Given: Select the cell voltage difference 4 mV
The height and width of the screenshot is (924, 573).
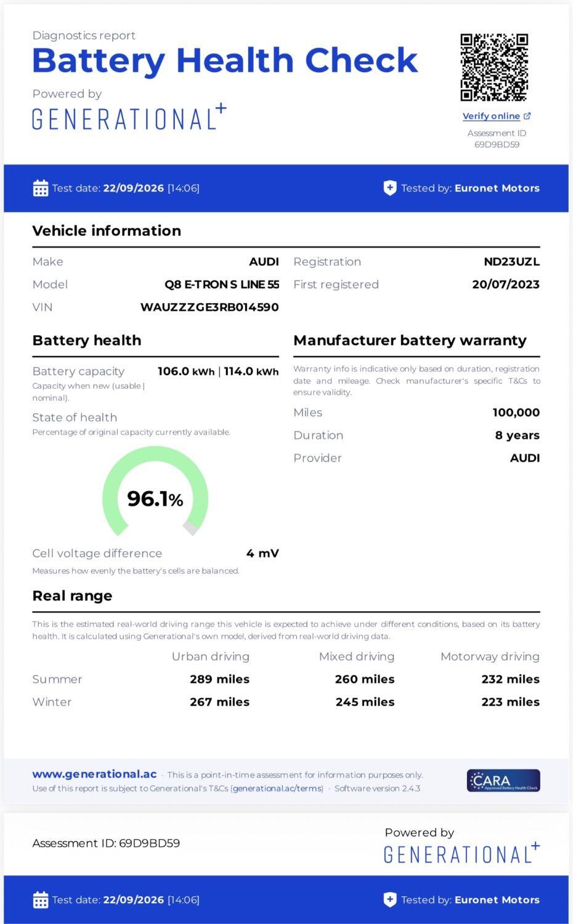Looking at the screenshot, I should [262, 554].
